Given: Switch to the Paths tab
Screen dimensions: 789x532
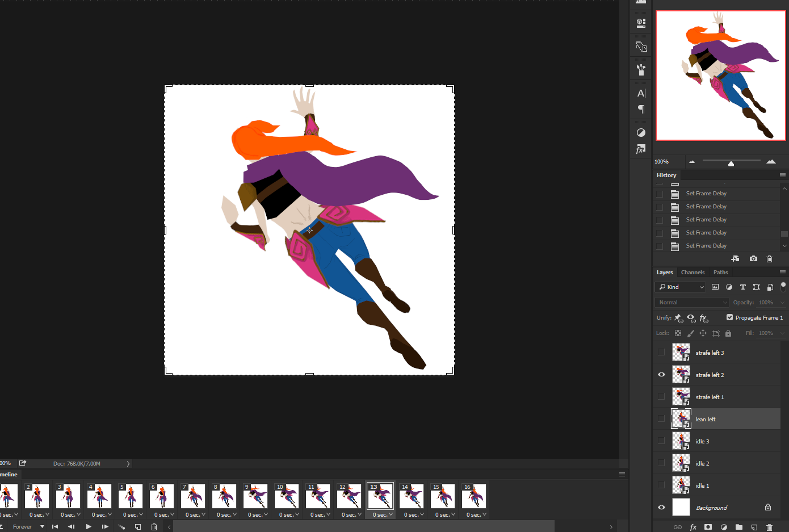Looking at the screenshot, I should (720, 273).
